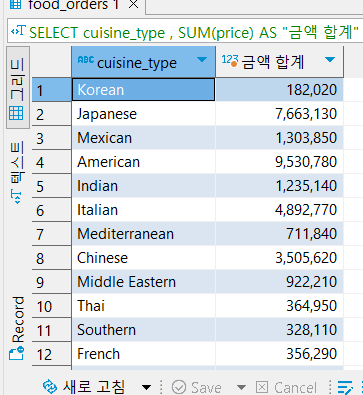Select the Mexican cell

(x=143, y=138)
